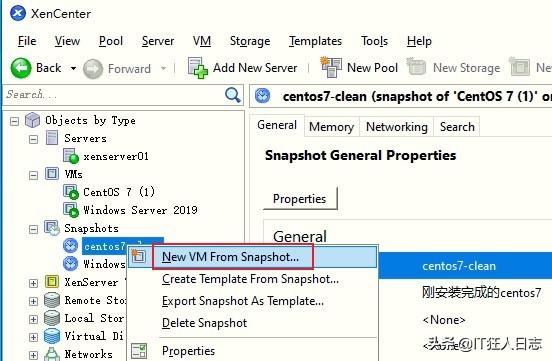Select the CentOS 7 (1) VM entry

pos(119,192)
